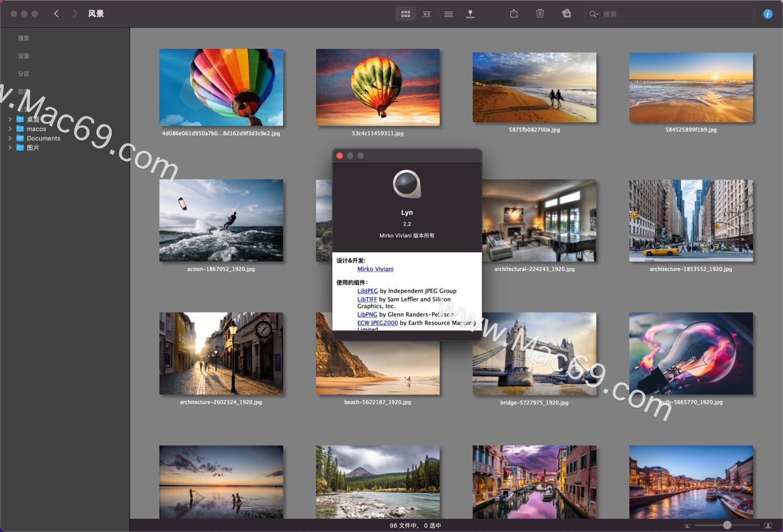This screenshot has height=532, width=783.
Task: Click the trash delete icon
Action: [x=540, y=14]
